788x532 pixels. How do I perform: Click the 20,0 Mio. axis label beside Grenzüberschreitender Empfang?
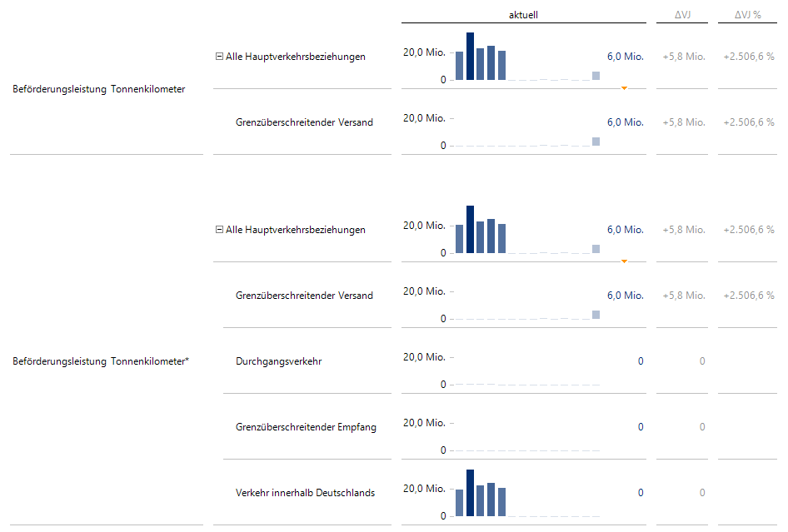pos(424,423)
